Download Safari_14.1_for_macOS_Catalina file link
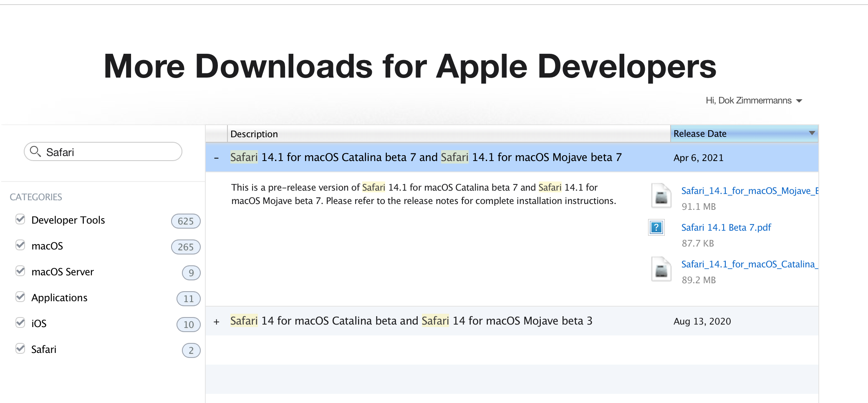Image resolution: width=868 pixels, height=403 pixels. pos(749,264)
